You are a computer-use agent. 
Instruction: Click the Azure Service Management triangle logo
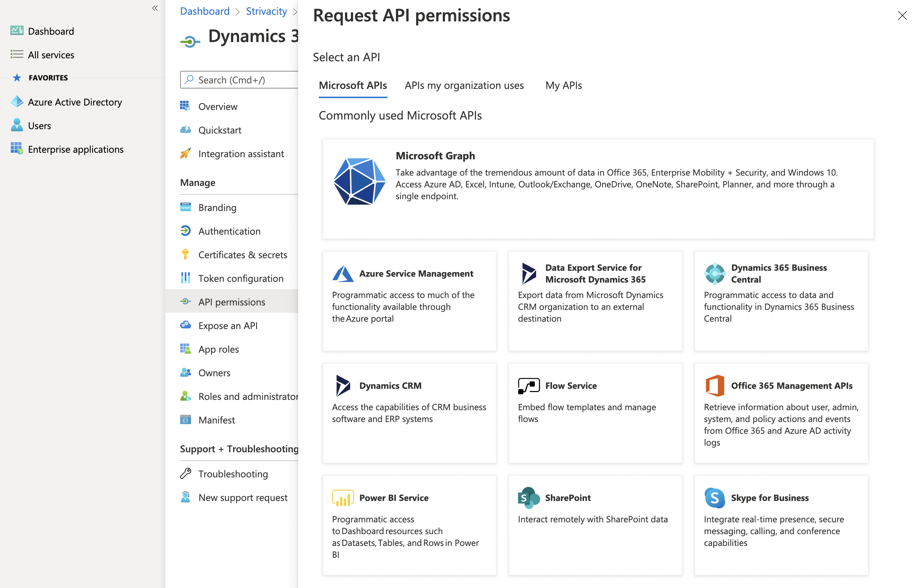coord(343,273)
